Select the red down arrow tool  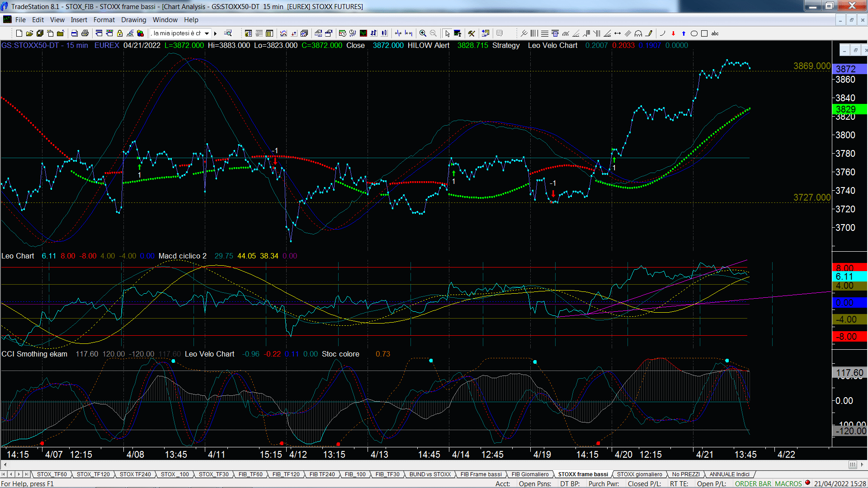[673, 33]
